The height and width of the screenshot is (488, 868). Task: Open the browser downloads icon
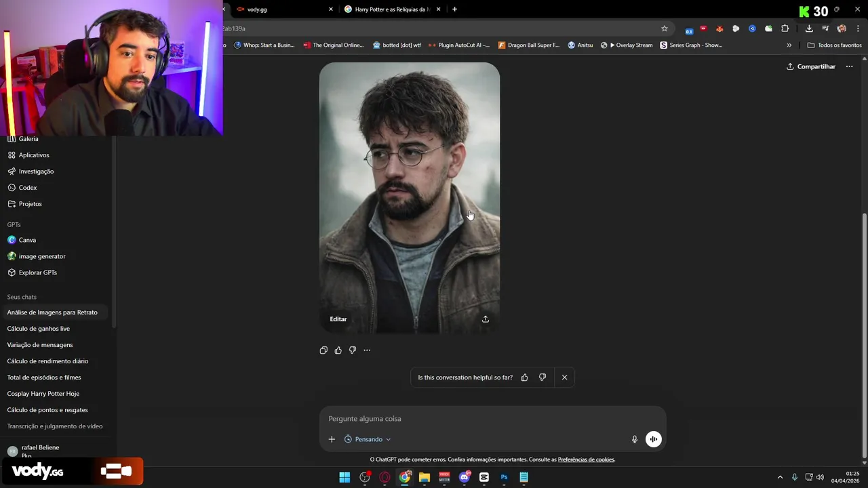tap(809, 28)
